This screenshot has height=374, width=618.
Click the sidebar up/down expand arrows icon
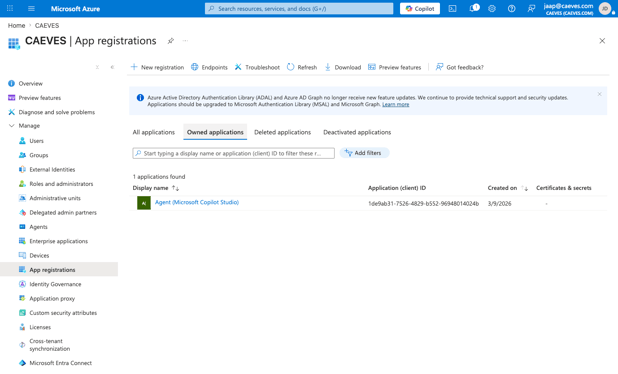pos(97,67)
